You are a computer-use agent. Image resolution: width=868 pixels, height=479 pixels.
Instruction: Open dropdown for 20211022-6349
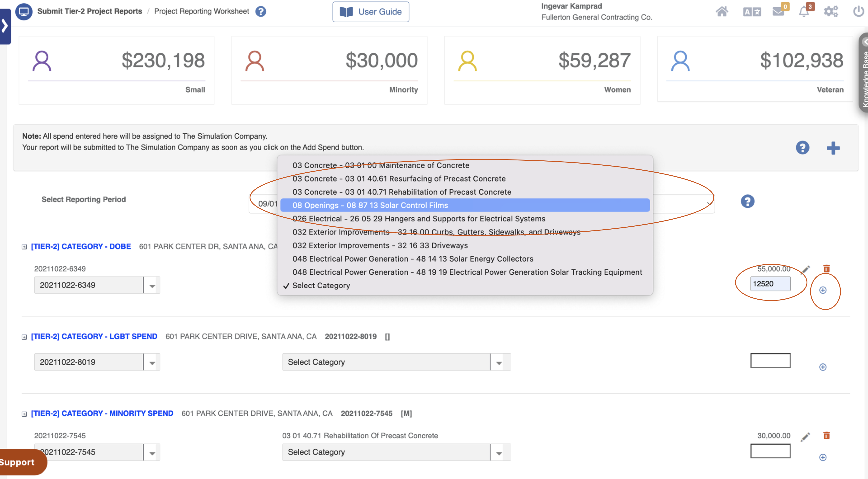[x=97, y=285]
